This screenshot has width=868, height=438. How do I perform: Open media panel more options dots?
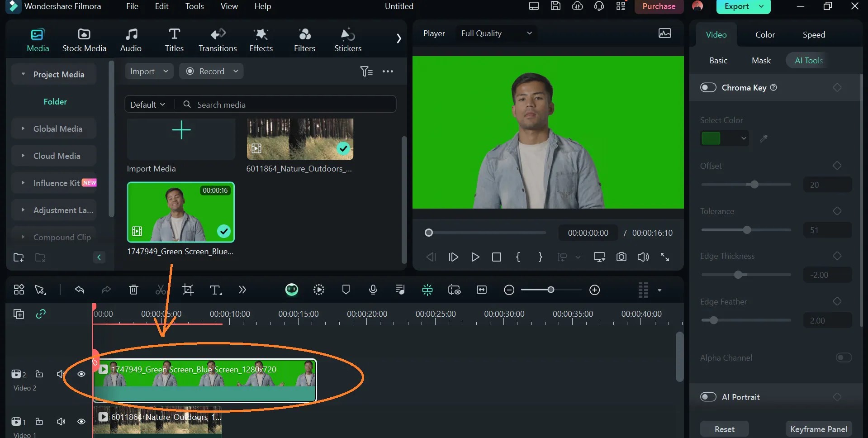pyautogui.click(x=388, y=71)
